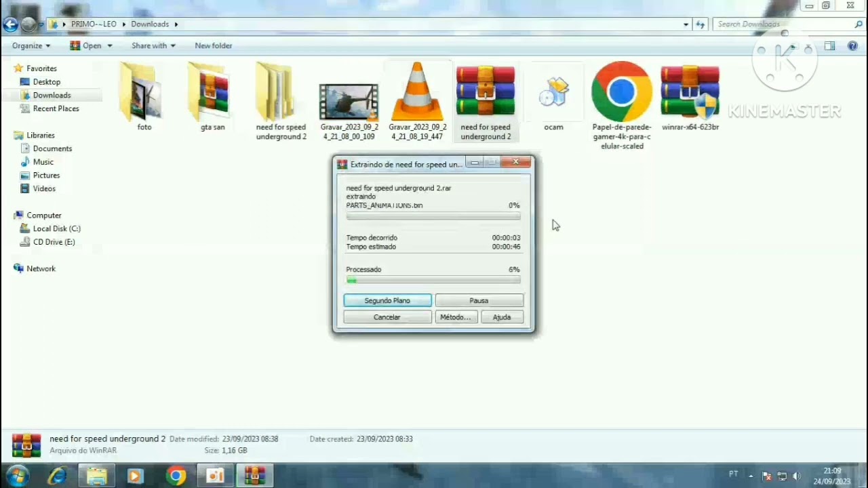Open the network icon in system tray
The image size is (868, 488).
coord(782,476)
